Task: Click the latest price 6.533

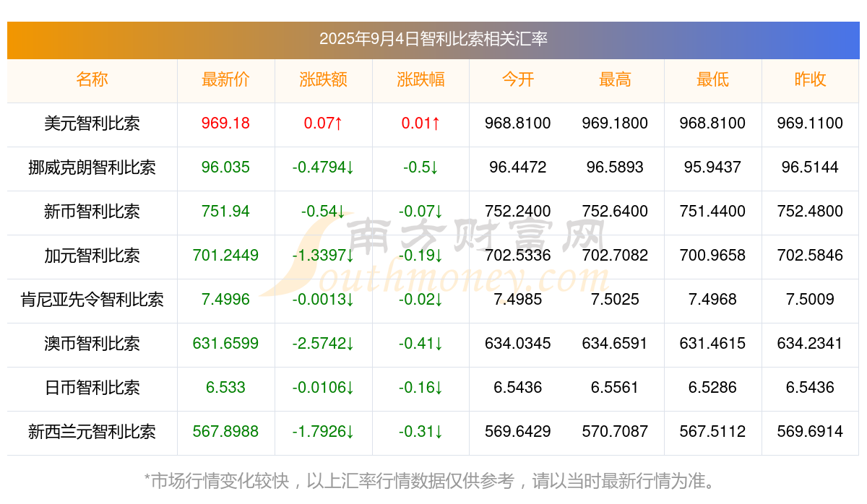Action: [x=225, y=388]
